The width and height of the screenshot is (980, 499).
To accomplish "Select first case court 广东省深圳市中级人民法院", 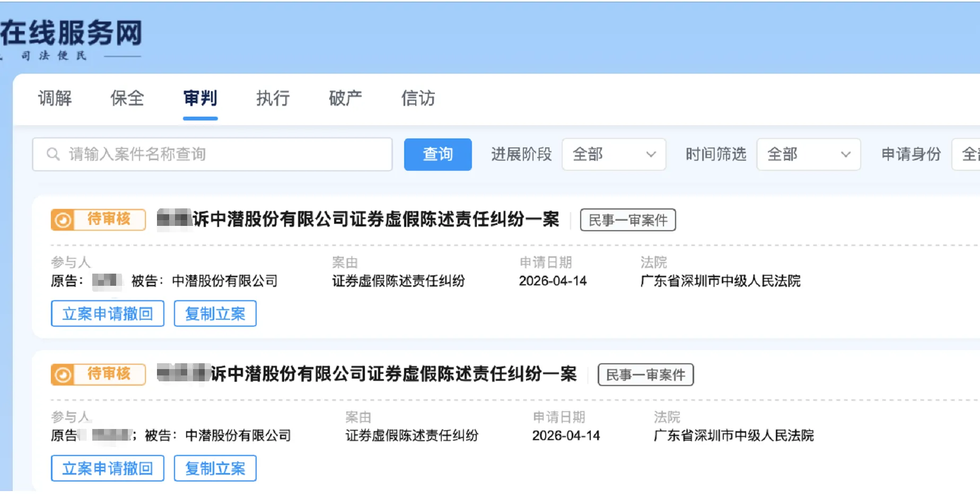I will click(x=720, y=281).
